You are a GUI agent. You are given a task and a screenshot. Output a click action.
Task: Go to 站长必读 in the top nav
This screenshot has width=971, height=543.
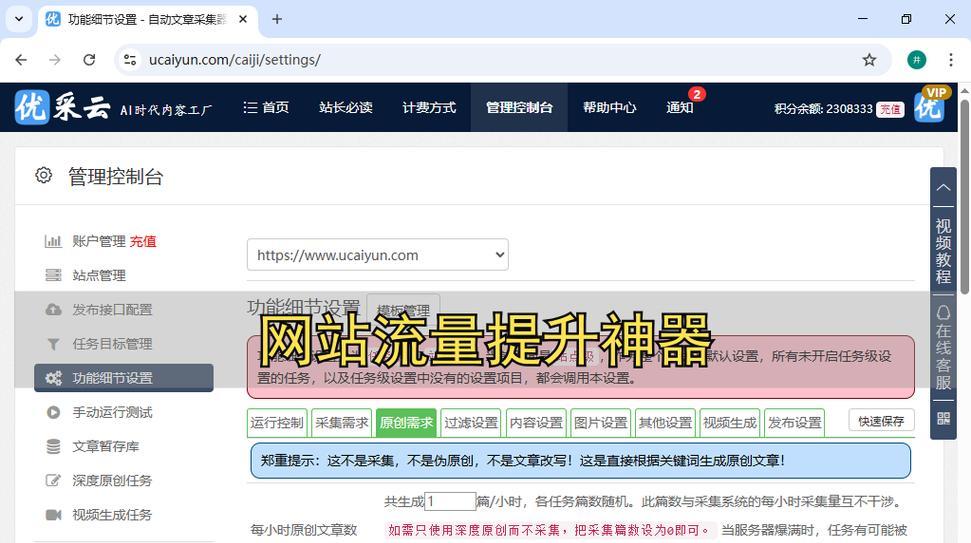tap(346, 108)
